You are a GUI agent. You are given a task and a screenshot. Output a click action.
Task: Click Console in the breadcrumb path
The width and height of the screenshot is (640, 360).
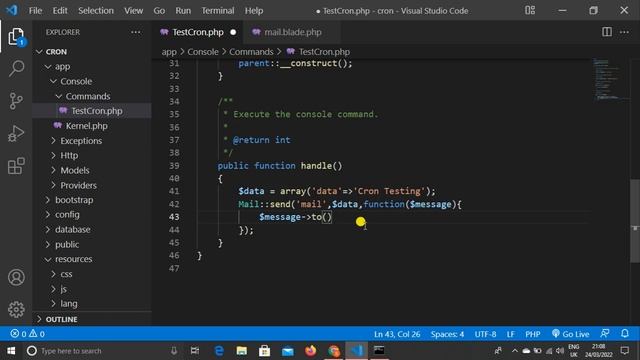pyautogui.click(x=203, y=52)
